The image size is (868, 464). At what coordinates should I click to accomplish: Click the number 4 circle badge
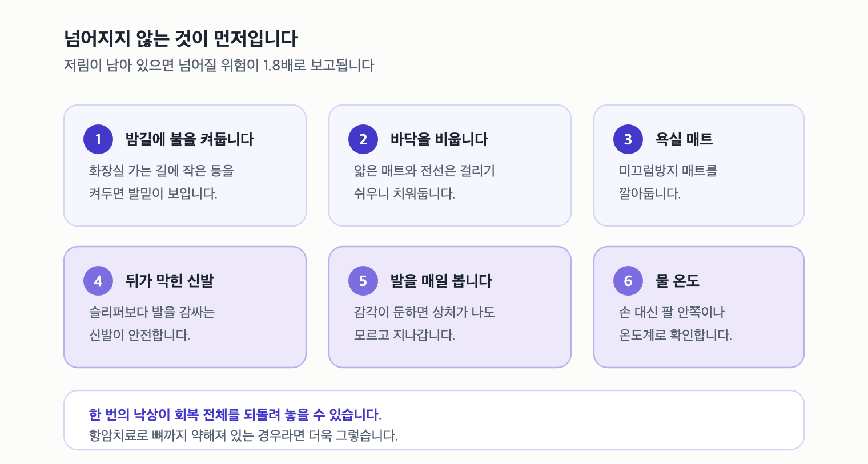[98, 281]
